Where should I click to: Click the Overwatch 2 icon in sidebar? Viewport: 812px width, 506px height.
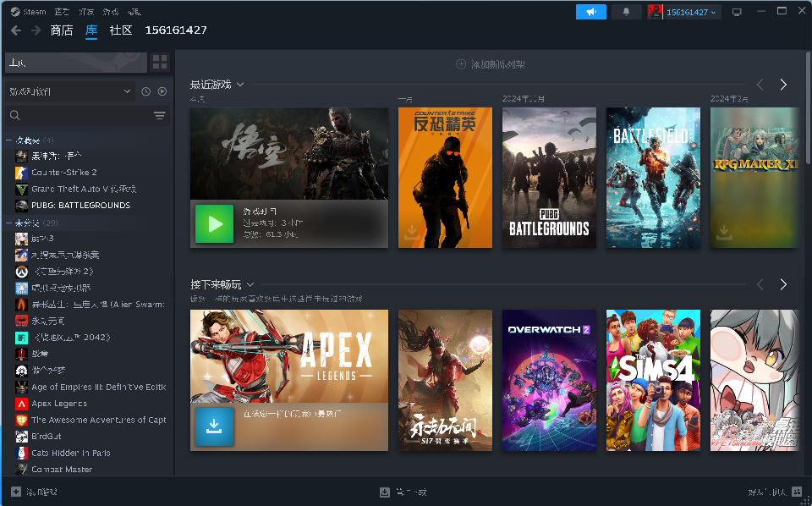21,272
